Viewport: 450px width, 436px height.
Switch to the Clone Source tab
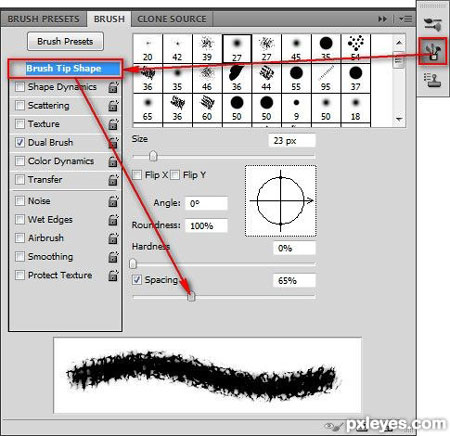click(x=172, y=19)
